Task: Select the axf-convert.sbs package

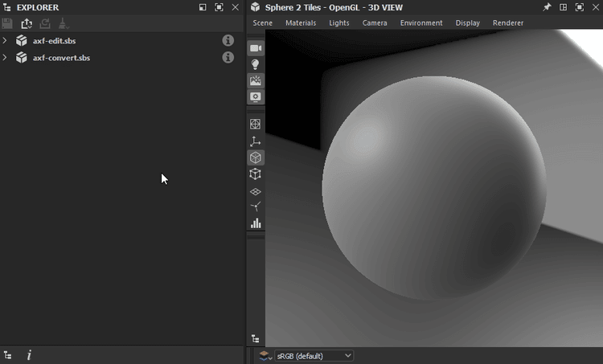Action: [61, 57]
